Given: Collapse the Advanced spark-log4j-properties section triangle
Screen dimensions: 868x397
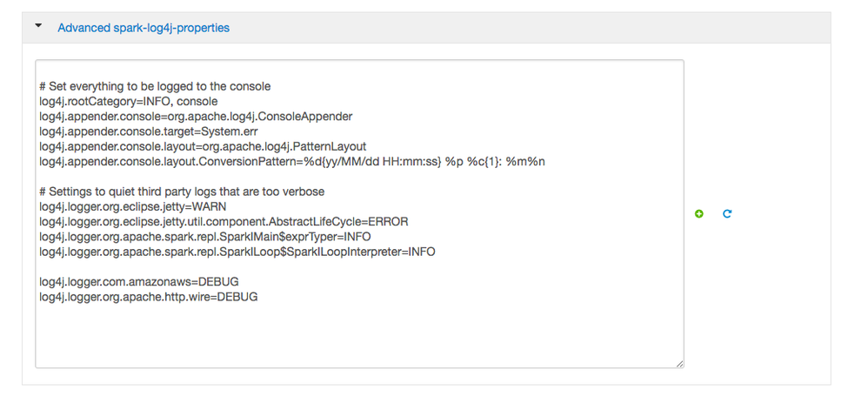Looking at the screenshot, I should coord(38,25).
